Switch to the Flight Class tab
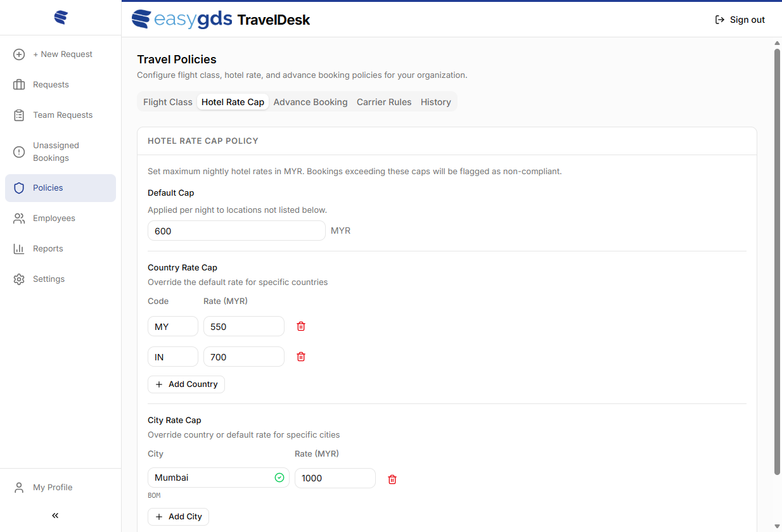The image size is (782, 532). pyautogui.click(x=167, y=102)
